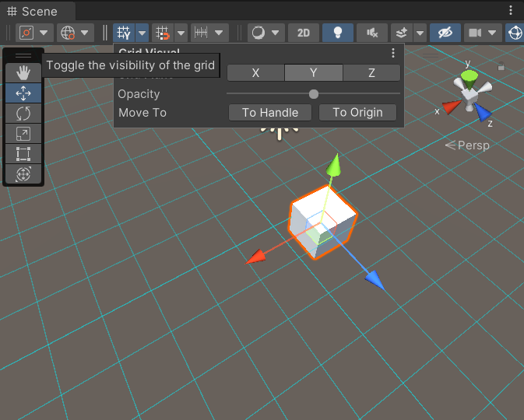Open the scene effects dropdown arrow

420,33
